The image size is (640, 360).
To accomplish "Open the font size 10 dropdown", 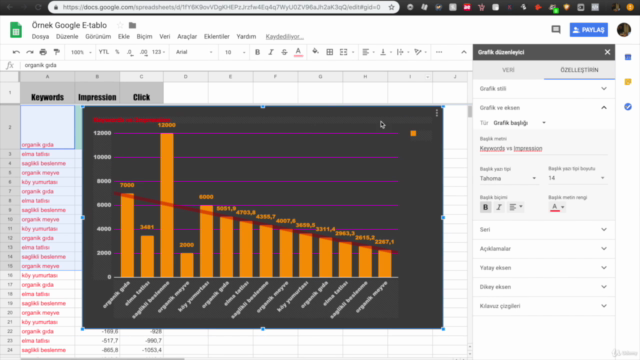I will click(x=235, y=52).
